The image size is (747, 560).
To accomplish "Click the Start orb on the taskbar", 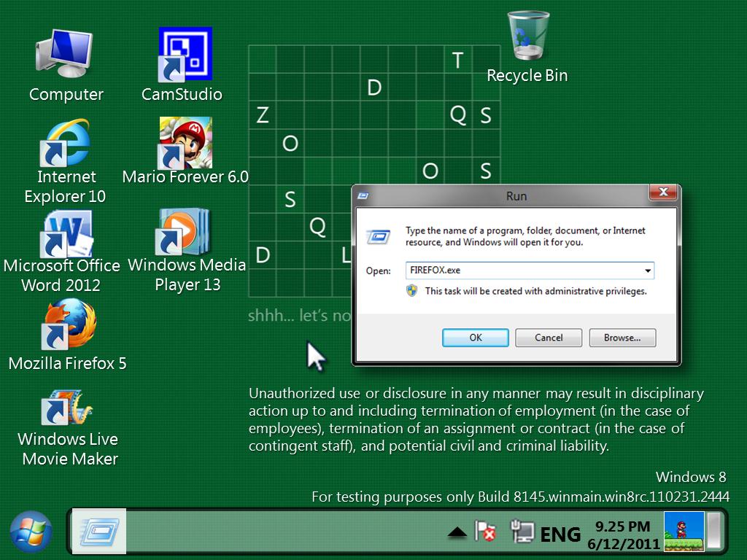I will (30, 532).
